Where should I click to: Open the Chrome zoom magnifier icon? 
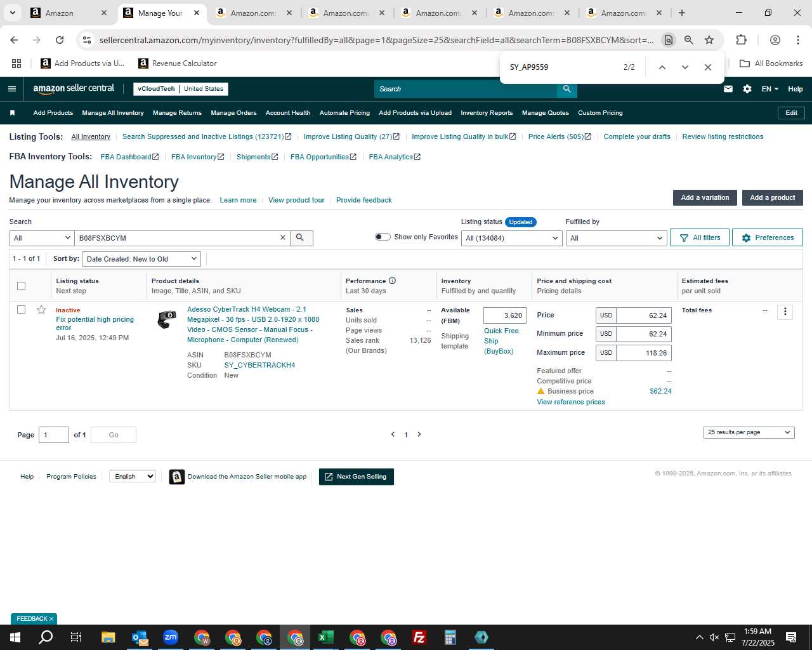688,40
